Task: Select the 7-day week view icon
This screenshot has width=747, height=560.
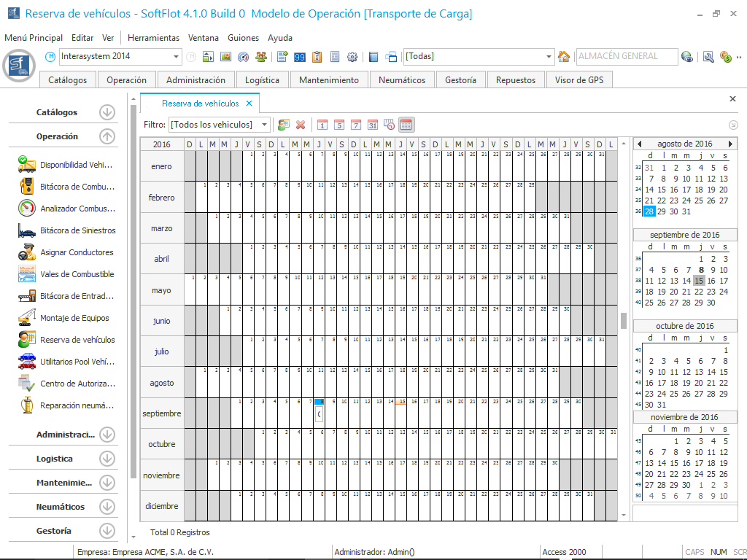Action: point(356,125)
